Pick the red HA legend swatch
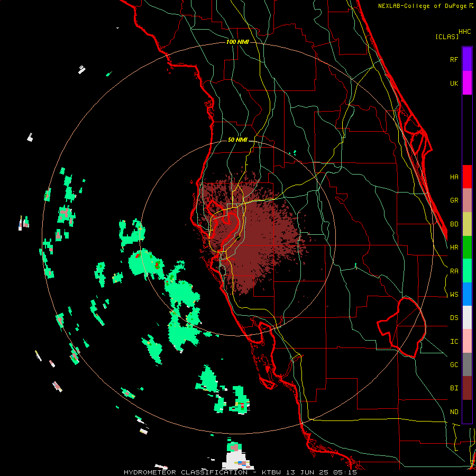This screenshot has width=476, height=476. pyautogui.click(x=467, y=177)
